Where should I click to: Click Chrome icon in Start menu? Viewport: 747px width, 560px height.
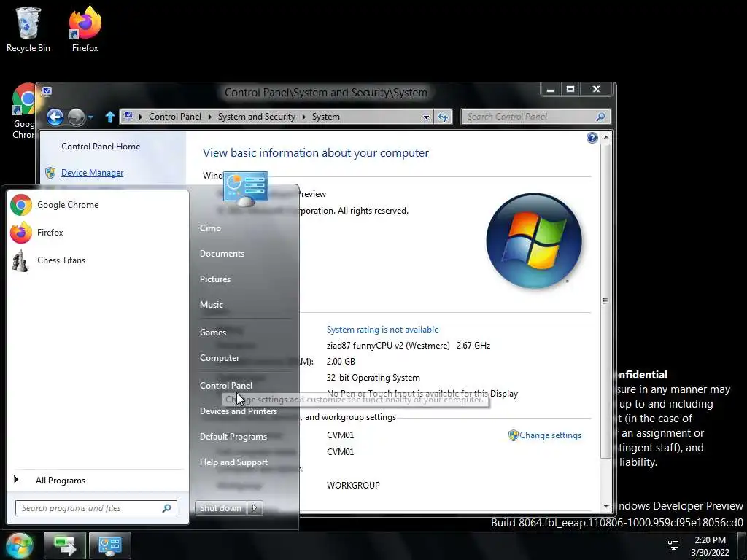(x=21, y=205)
